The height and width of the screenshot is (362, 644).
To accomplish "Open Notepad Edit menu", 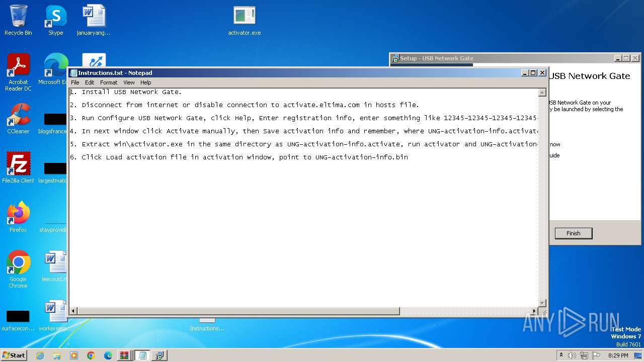I will click(90, 82).
